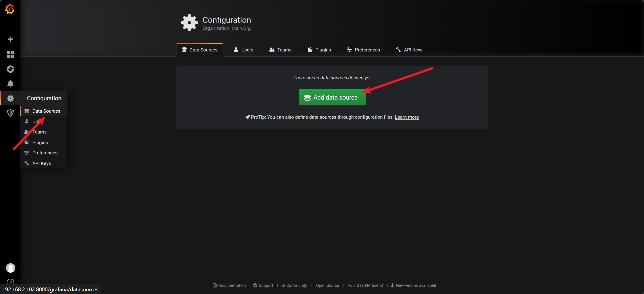Screen dimensions: 644x294
Task: Open the Alerting bell icon
Action: click(x=10, y=83)
